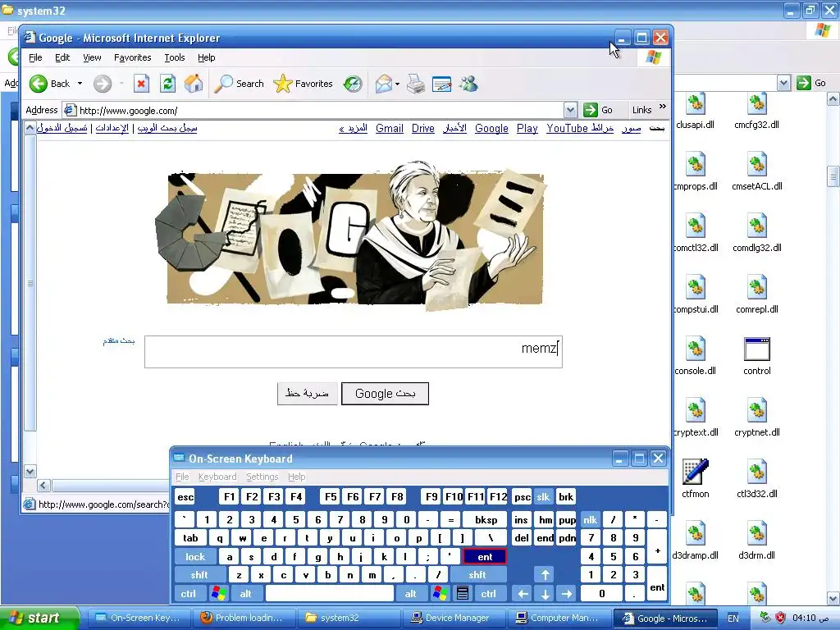Image resolution: width=840 pixels, height=630 pixels.
Task: Stop page loading with red X icon
Action: click(x=141, y=84)
